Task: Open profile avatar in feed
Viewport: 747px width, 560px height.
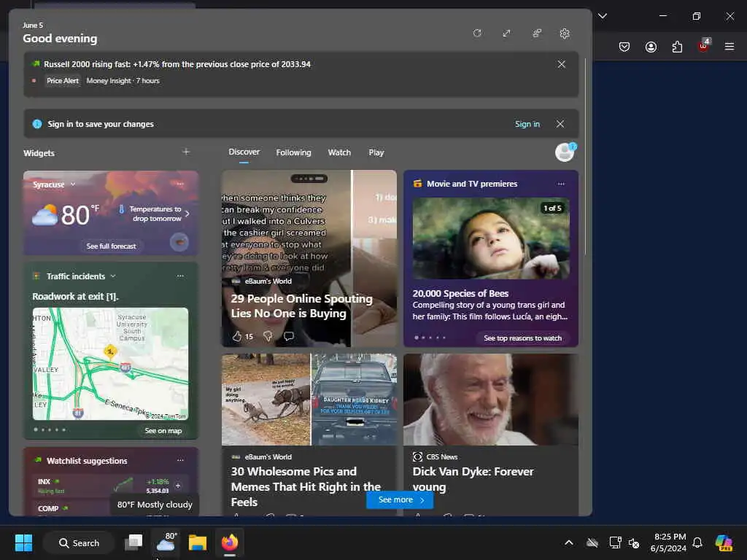Action: click(x=565, y=152)
